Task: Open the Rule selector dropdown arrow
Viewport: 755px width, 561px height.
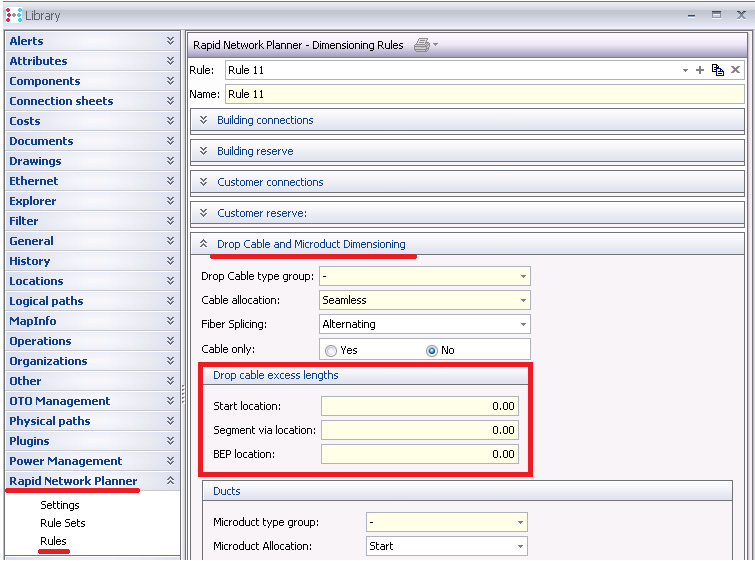Action: [685, 71]
